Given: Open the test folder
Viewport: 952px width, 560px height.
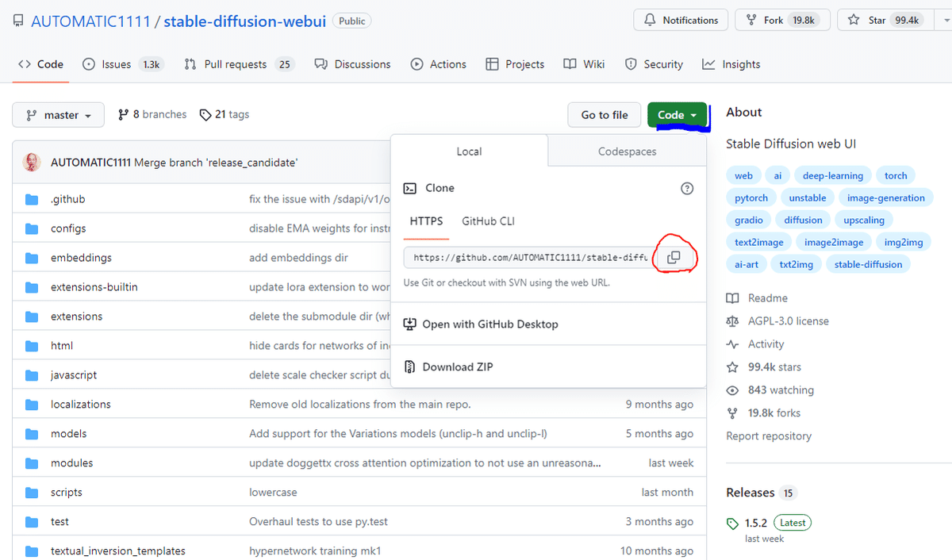Looking at the screenshot, I should pos(59,522).
